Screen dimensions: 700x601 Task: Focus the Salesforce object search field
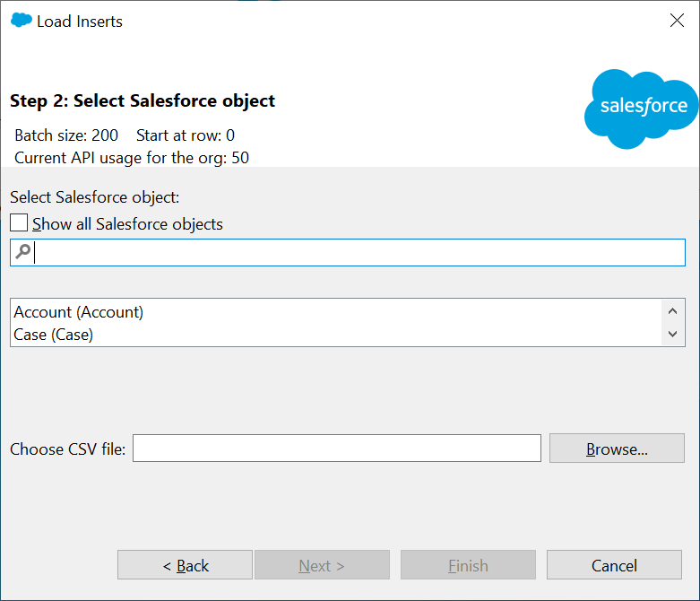[x=359, y=253]
